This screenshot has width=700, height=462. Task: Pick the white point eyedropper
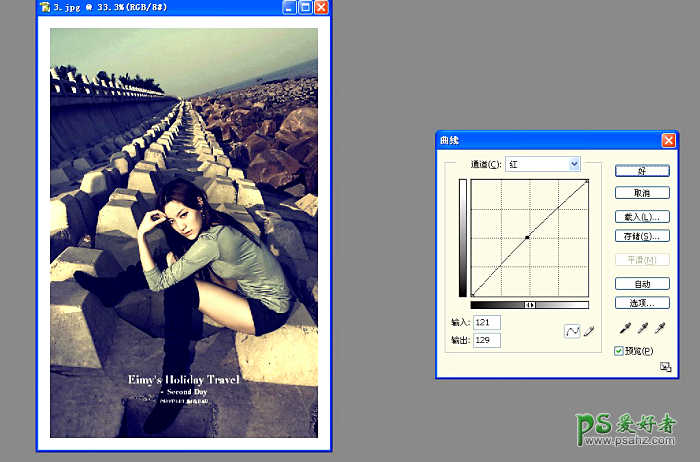click(658, 329)
